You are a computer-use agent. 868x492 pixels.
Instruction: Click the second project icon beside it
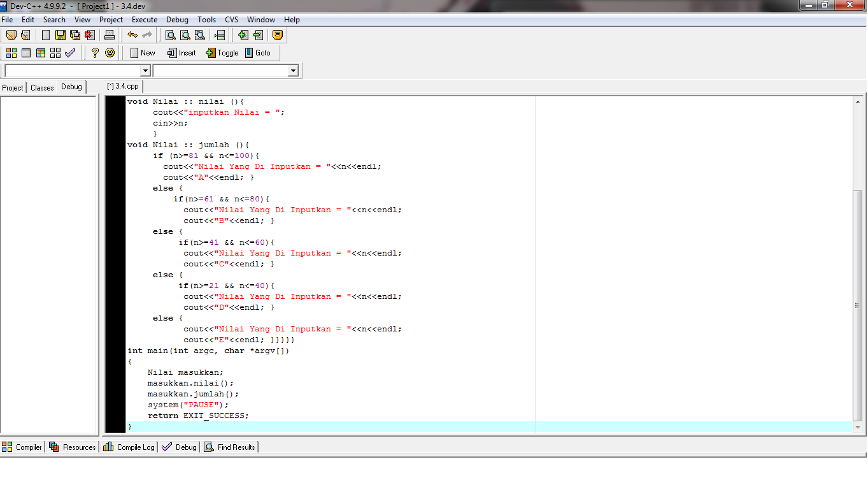(25, 35)
